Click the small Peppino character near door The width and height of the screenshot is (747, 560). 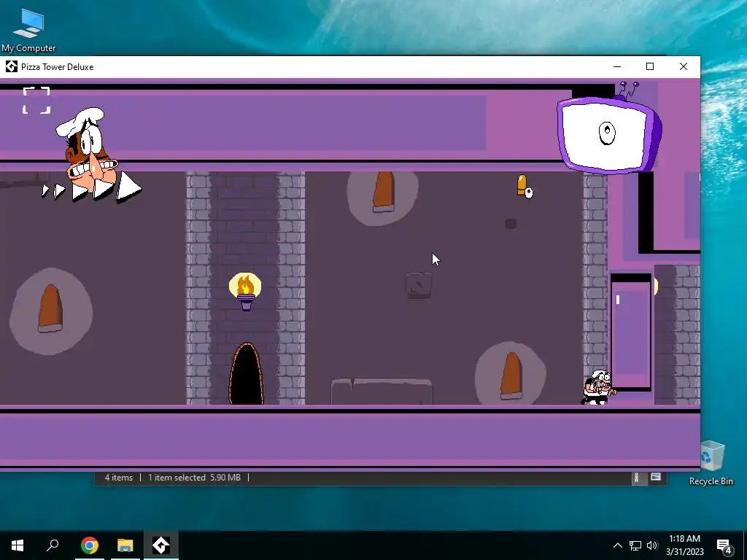[x=598, y=387]
